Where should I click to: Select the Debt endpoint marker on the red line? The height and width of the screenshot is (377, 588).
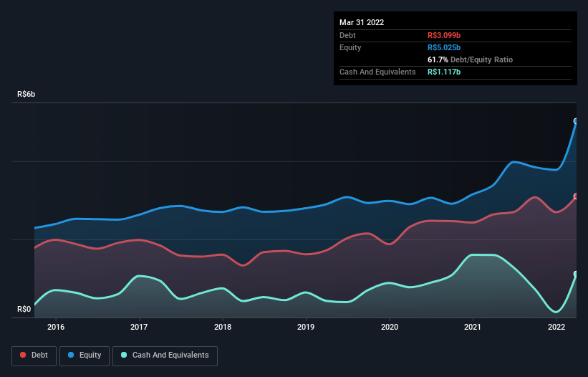(576, 196)
